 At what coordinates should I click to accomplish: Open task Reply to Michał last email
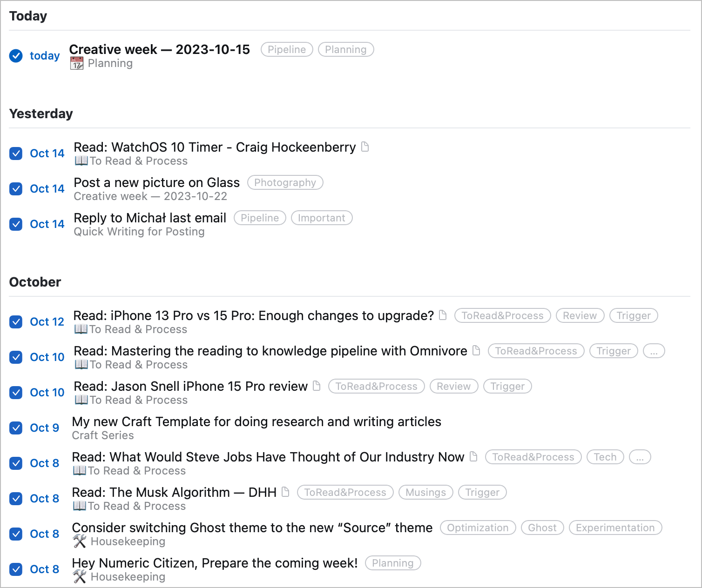tap(150, 218)
